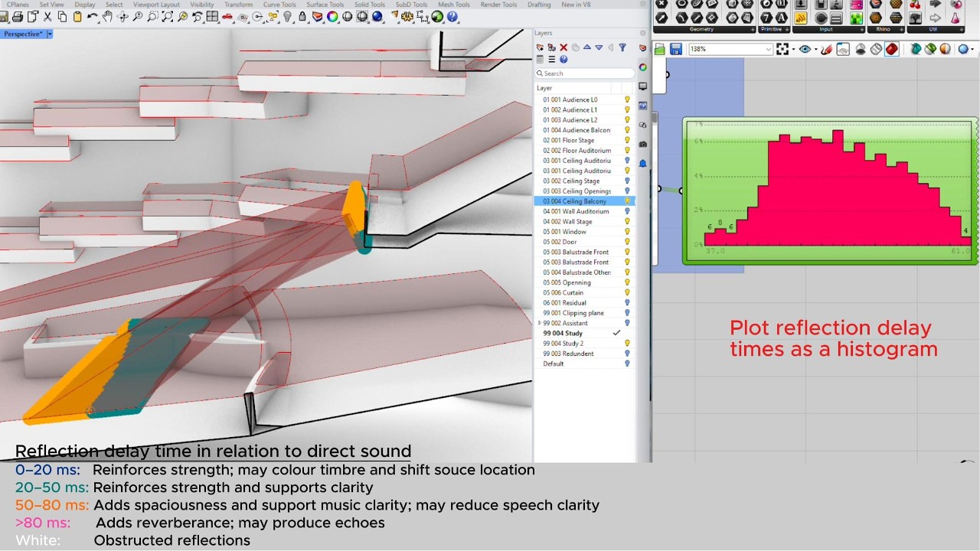Open Grasshopper file with the green folder icon
980x551 pixels.
pos(660,49)
